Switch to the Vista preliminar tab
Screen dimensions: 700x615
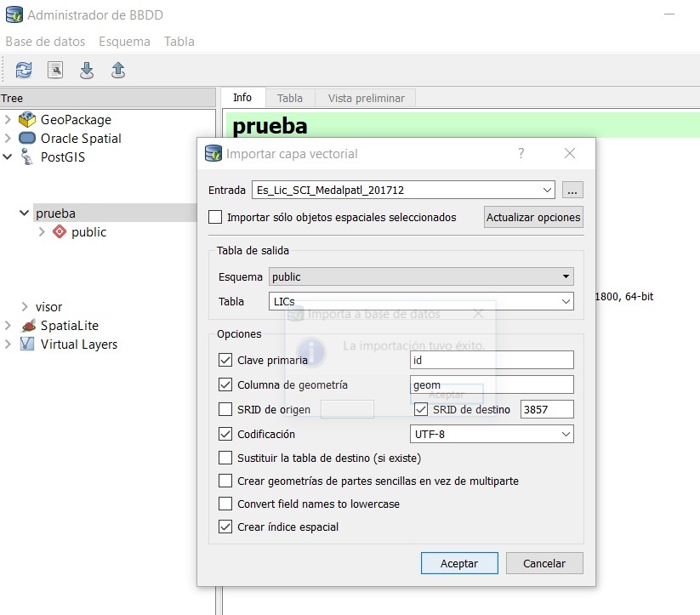click(366, 99)
